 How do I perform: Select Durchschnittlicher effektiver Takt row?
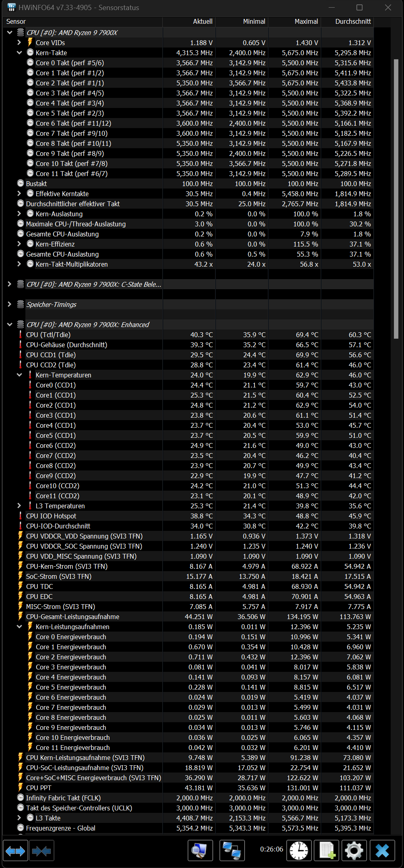(x=188, y=203)
